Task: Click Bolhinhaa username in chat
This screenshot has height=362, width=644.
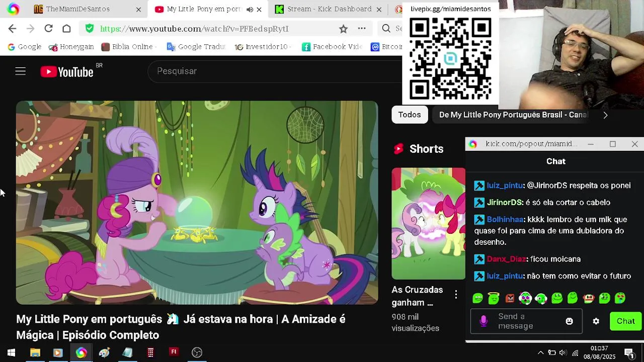Action: click(x=505, y=220)
